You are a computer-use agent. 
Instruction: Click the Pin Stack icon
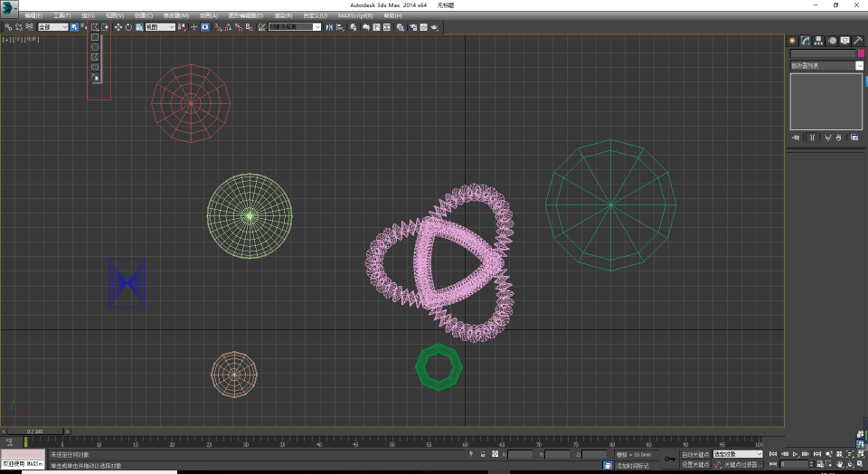797,137
